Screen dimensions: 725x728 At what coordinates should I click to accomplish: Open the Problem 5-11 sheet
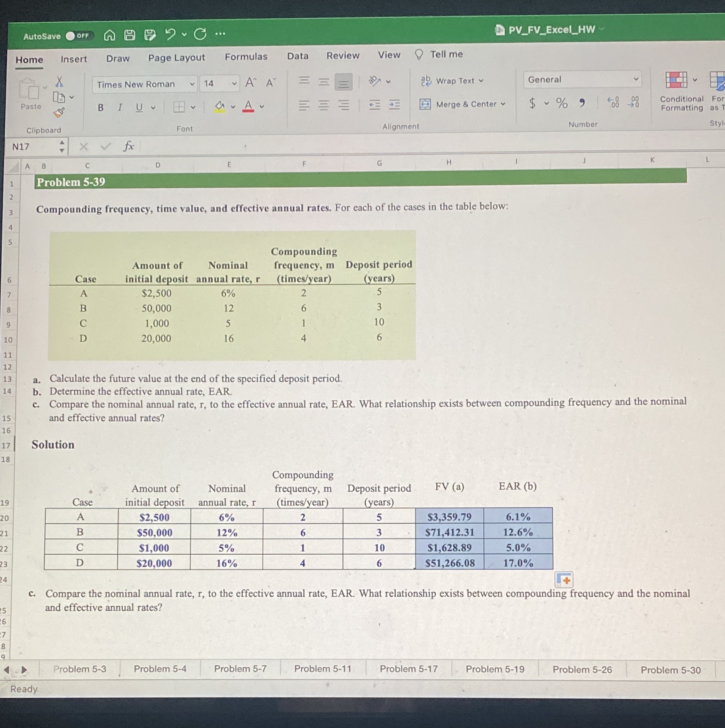coord(323,669)
